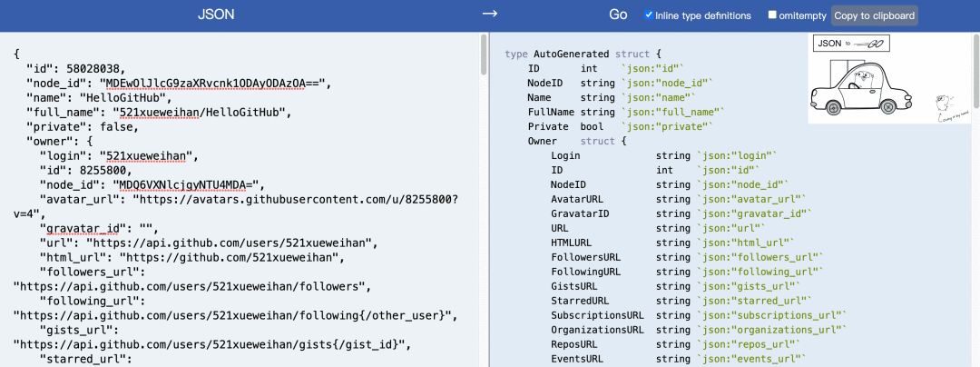Click the SubscriptionsURL string field line
The width and height of the screenshot is (980, 367).
[699, 315]
